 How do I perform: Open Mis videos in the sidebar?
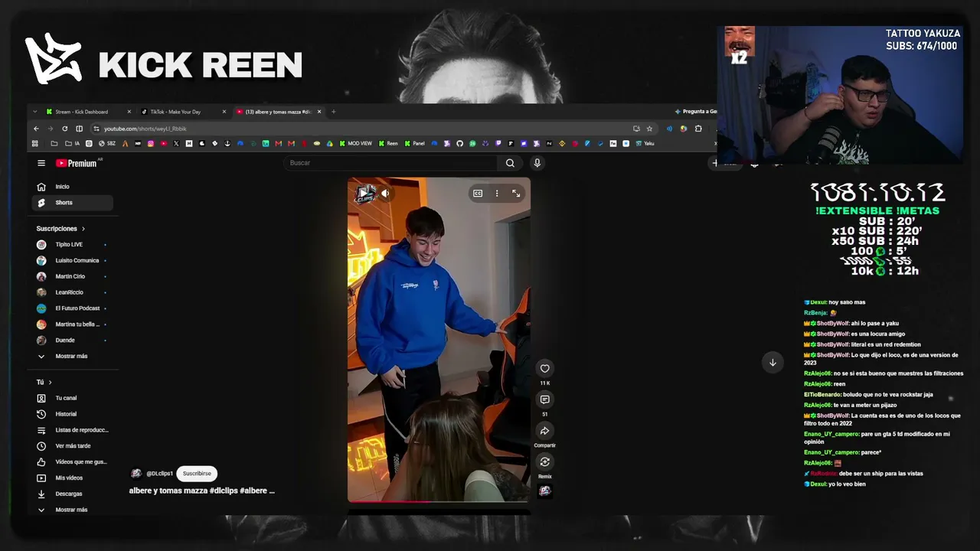pos(73,478)
